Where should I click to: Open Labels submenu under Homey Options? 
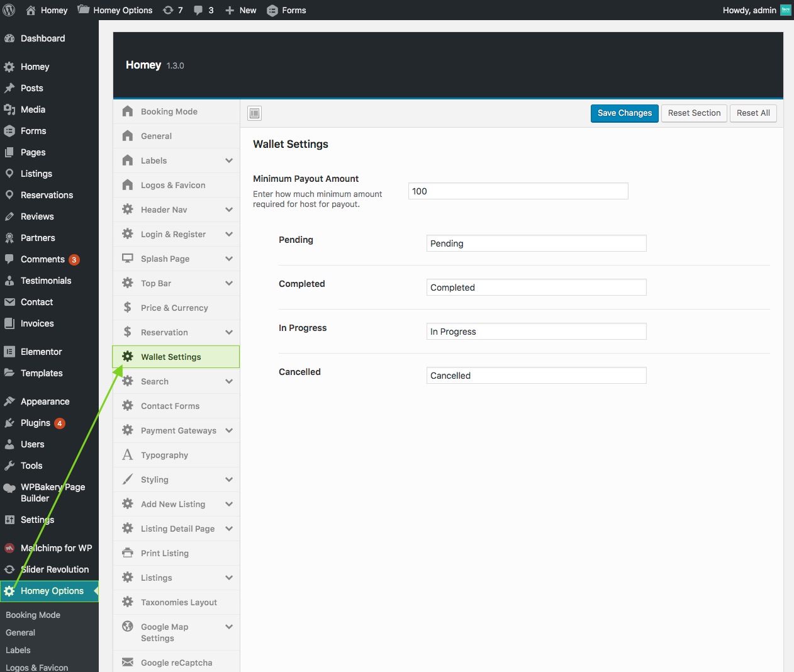(x=18, y=650)
